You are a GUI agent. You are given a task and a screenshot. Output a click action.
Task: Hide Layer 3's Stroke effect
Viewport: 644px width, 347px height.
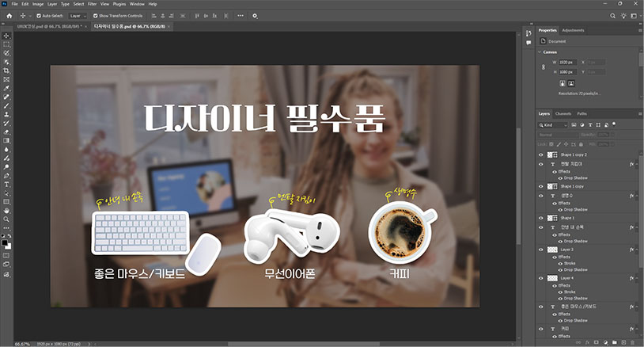pyautogui.click(x=560, y=264)
